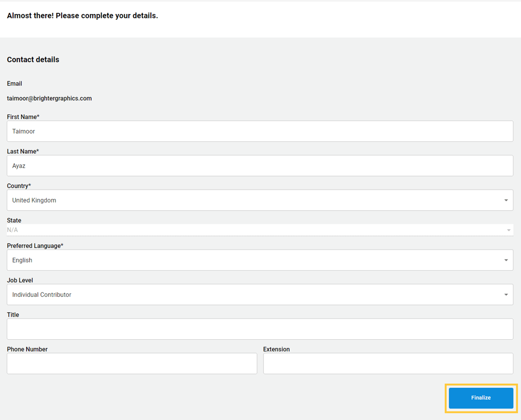Image resolution: width=521 pixels, height=420 pixels.
Task: Click the Country dropdown chevron icon
Action: tap(506, 200)
